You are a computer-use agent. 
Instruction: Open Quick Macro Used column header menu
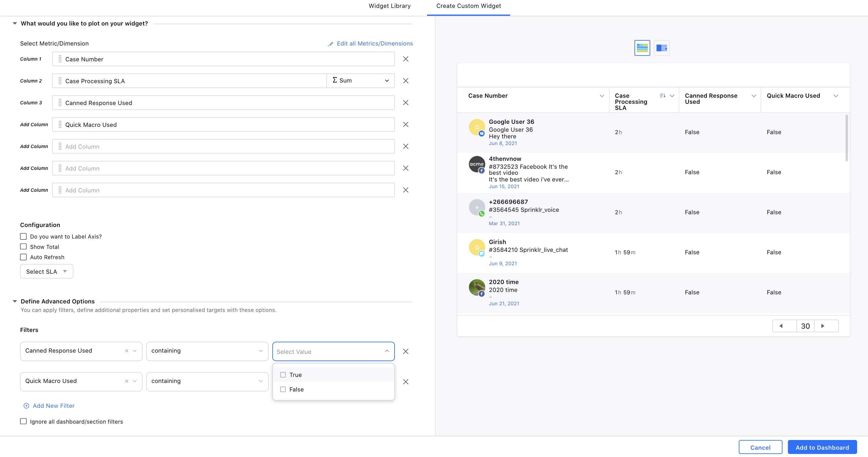(x=836, y=96)
